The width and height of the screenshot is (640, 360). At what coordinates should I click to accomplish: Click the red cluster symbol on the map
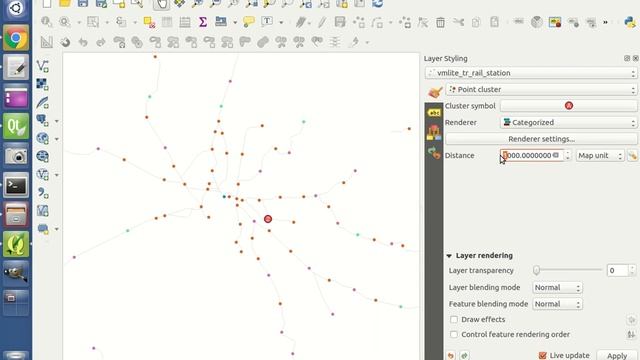click(268, 219)
